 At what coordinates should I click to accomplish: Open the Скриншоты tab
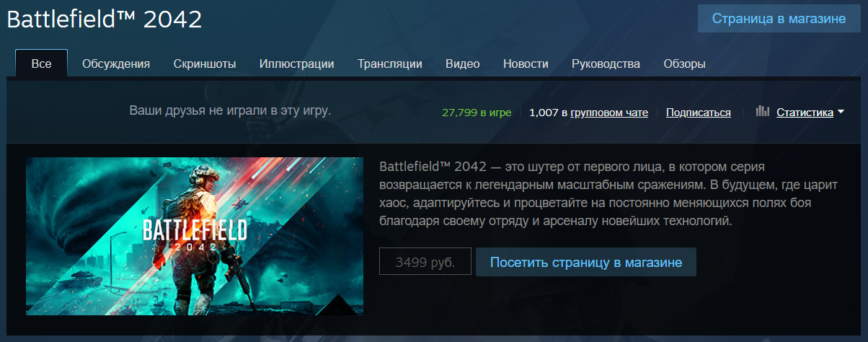(x=205, y=63)
